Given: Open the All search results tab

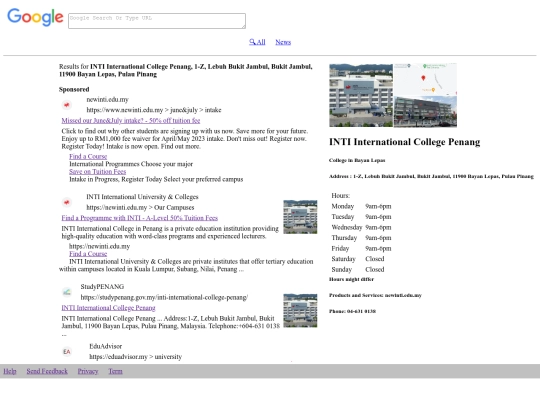Looking at the screenshot, I should [257, 42].
